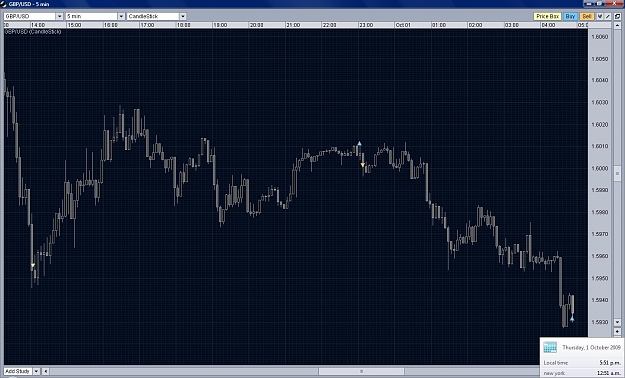This screenshot has height=378, width=625.
Task: Click the new york 12:51 a.m. value
Action: pyautogui.click(x=609, y=374)
